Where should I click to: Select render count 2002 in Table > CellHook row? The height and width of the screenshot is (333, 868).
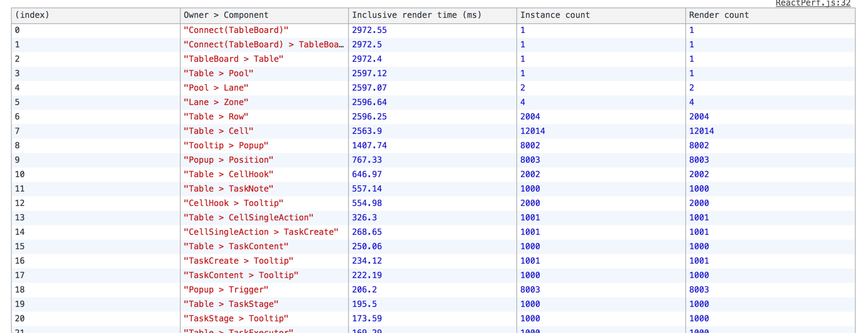click(699, 174)
